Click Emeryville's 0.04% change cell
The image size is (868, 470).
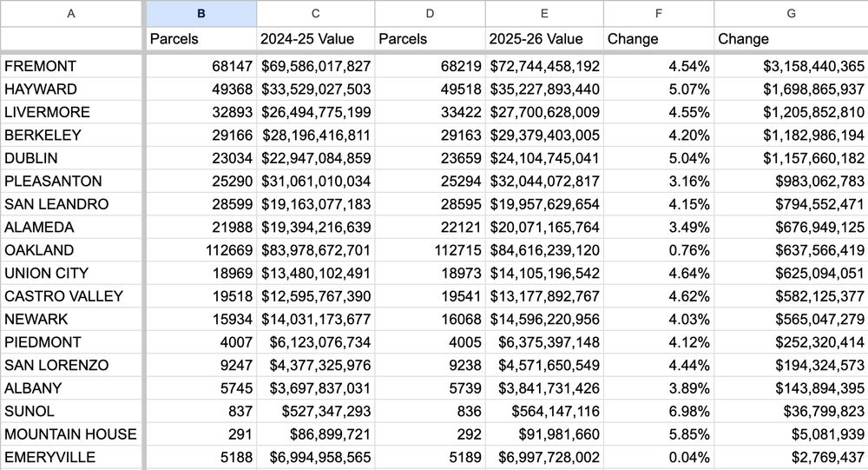659,457
